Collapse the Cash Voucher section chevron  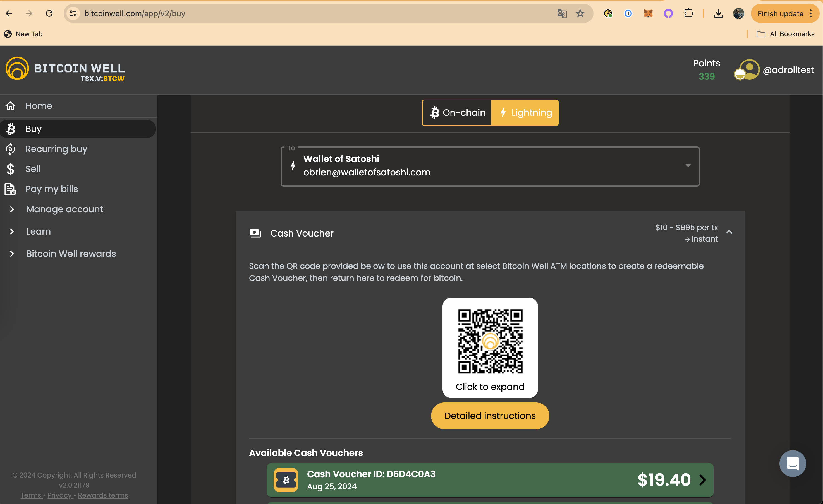729,232
